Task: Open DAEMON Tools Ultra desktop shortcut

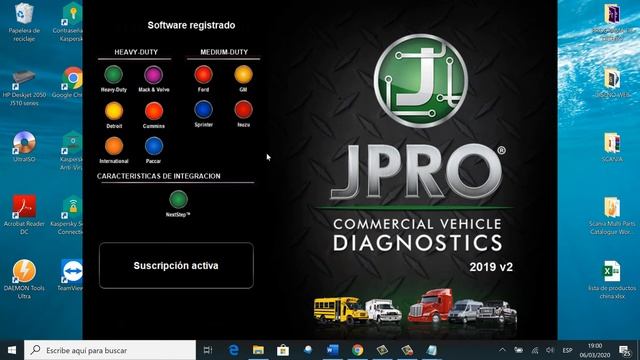Action: point(24,279)
